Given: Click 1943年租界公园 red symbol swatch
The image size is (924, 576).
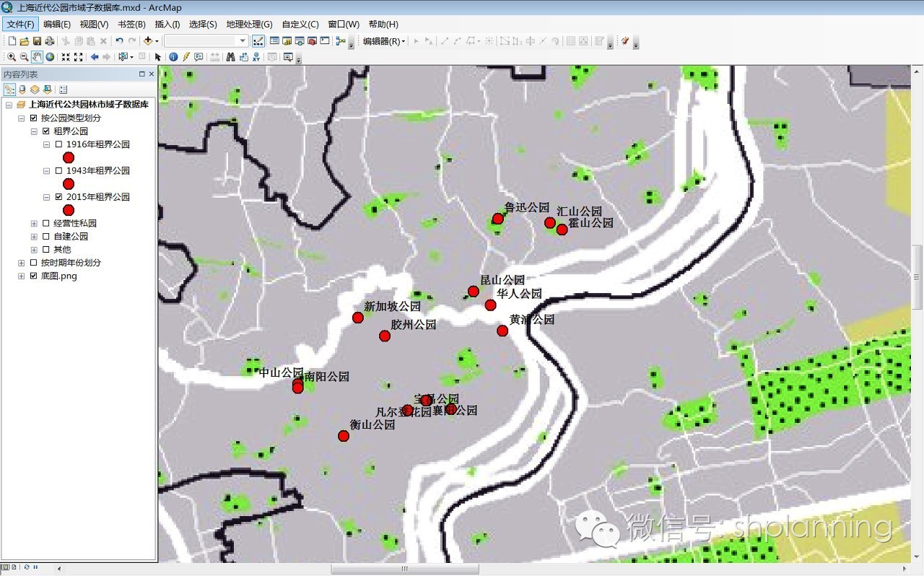Looking at the screenshot, I should click(69, 184).
